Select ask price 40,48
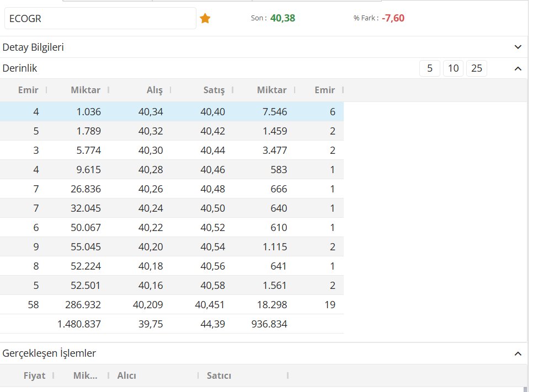Screen dimensions: 533x392 pyautogui.click(x=213, y=189)
